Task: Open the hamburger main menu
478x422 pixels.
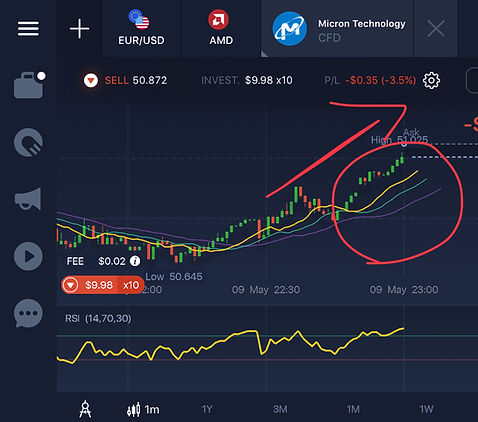Action: (28, 28)
